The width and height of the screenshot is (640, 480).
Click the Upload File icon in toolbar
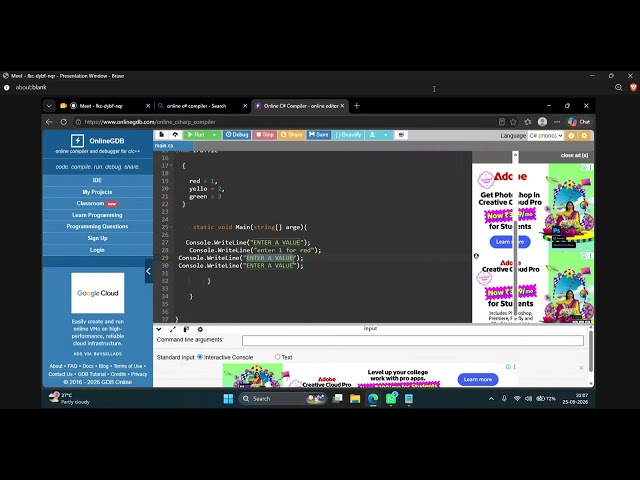pyautogui.click(x=175, y=135)
